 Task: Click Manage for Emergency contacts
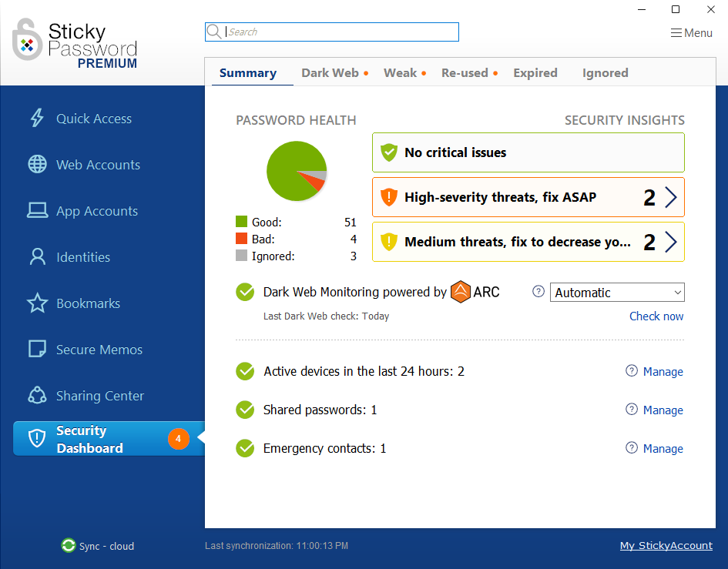tap(663, 448)
